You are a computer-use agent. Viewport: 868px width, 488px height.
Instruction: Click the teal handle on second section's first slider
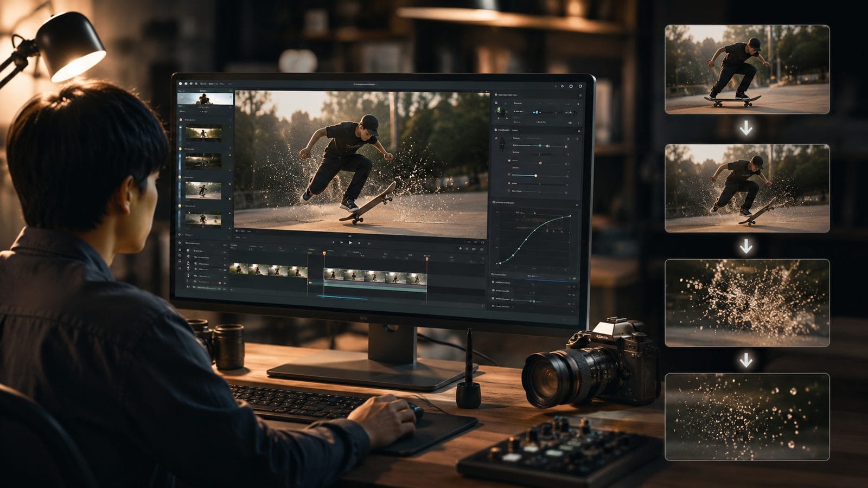point(540,145)
